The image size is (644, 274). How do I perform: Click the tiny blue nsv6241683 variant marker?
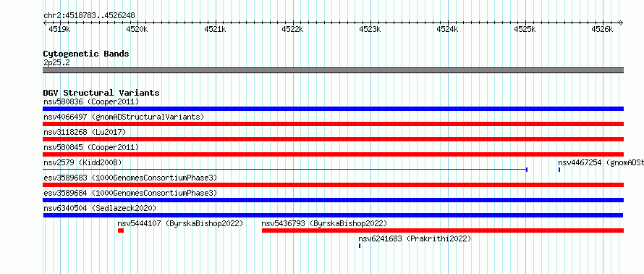click(x=360, y=246)
